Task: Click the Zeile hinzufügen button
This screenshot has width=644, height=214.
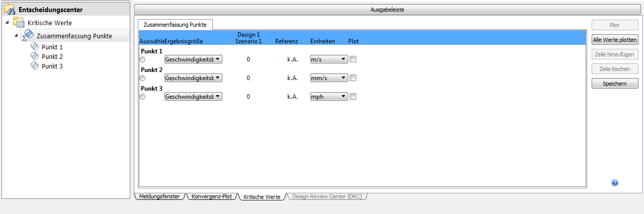Action: coord(615,54)
